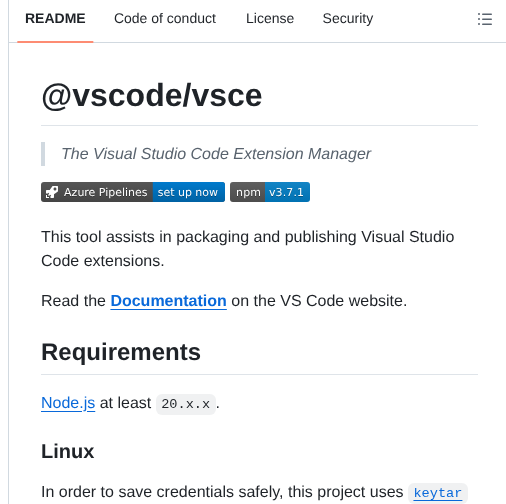Open the Security tab
506x504 pixels.
tap(348, 19)
